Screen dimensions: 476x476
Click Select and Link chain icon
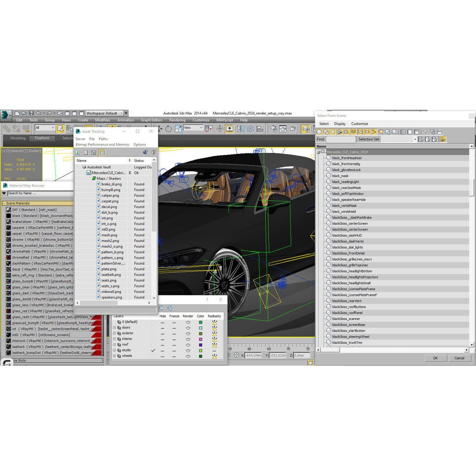(7, 129)
